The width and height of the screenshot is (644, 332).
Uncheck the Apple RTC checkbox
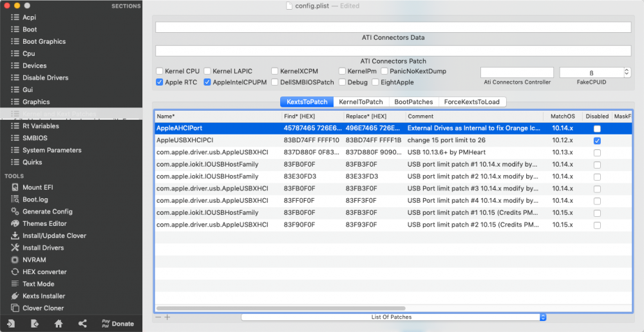[159, 82]
